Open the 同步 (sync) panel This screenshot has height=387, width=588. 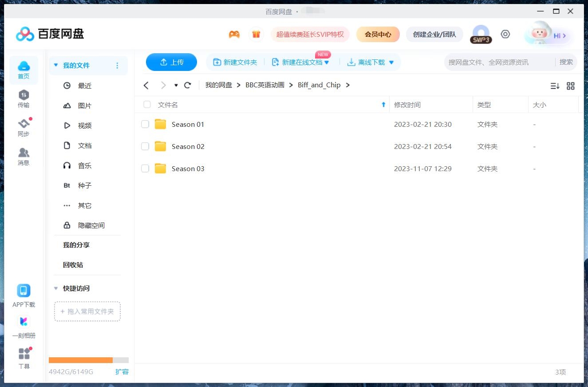[x=24, y=128]
